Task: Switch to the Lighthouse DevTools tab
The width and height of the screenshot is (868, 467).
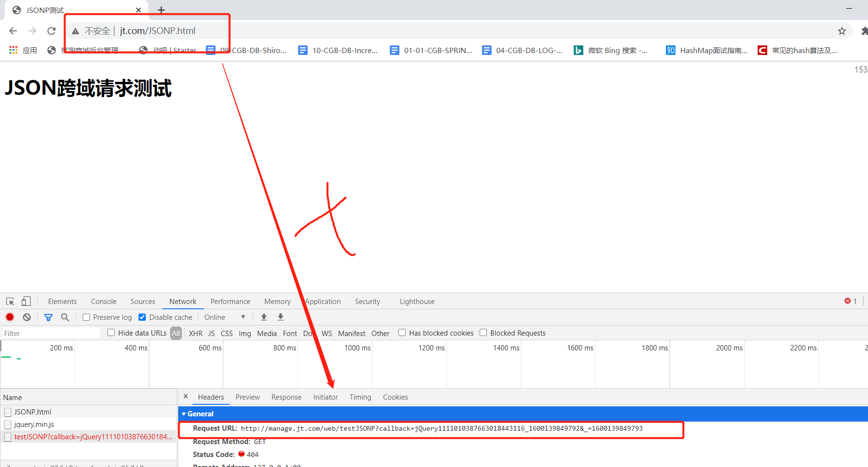Action: pos(417,302)
